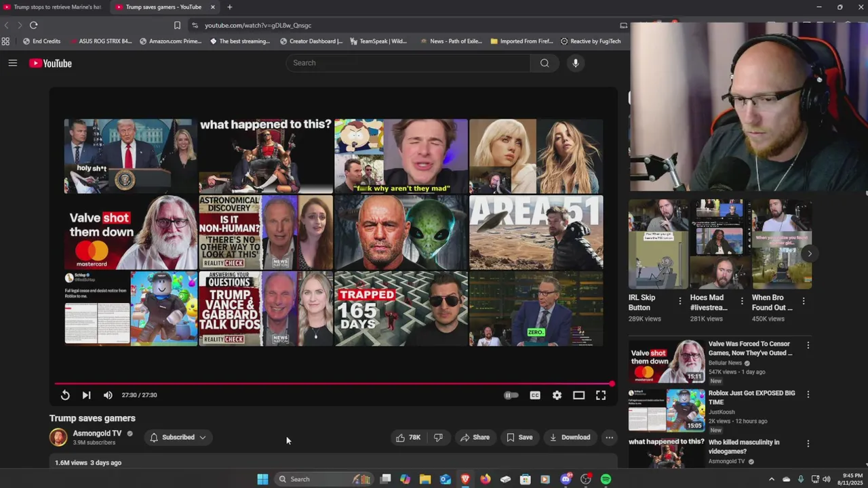Switch to theater mode

click(578, 395)
